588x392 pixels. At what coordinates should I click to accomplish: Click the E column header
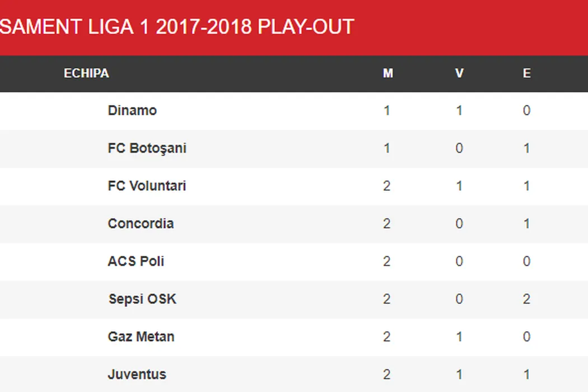pos(526,73)
